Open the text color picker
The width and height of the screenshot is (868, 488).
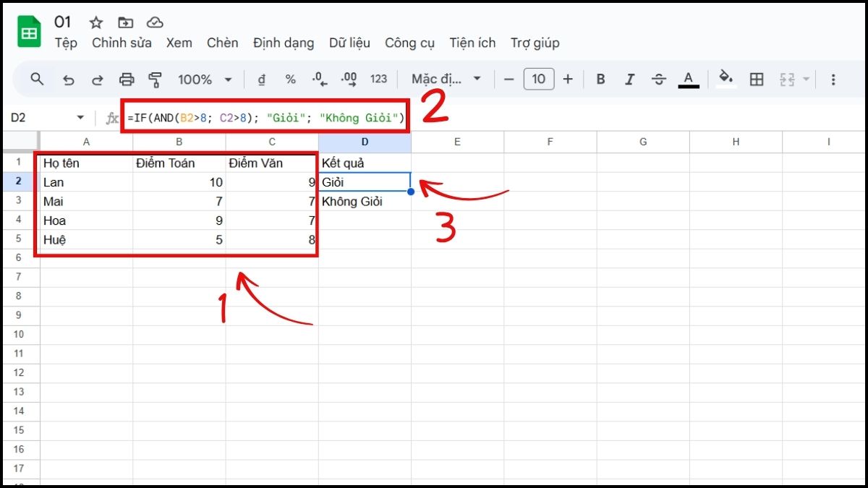[x=689, y=80]
